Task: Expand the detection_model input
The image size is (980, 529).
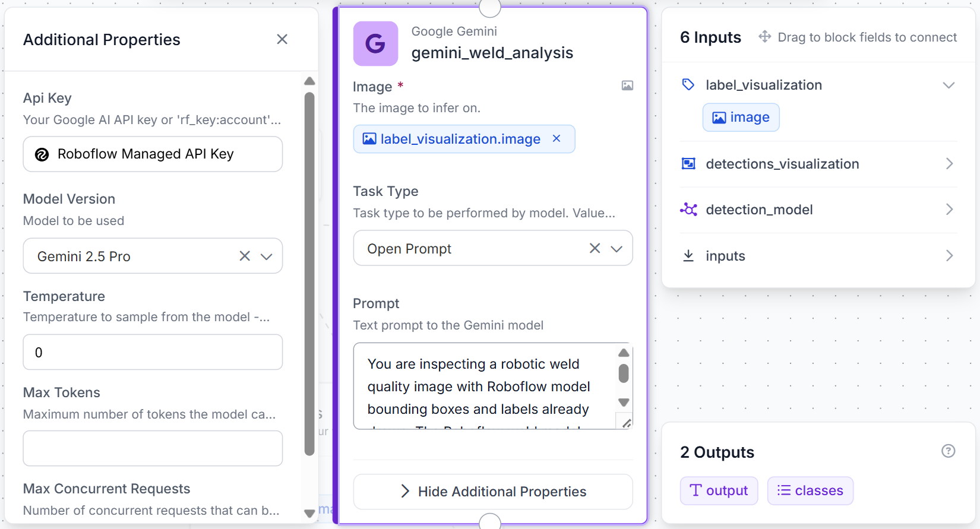Action: 949,210
